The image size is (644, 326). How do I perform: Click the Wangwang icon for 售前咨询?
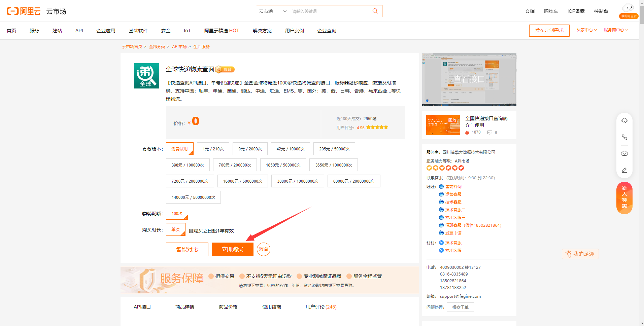click(x=441, y=186)
